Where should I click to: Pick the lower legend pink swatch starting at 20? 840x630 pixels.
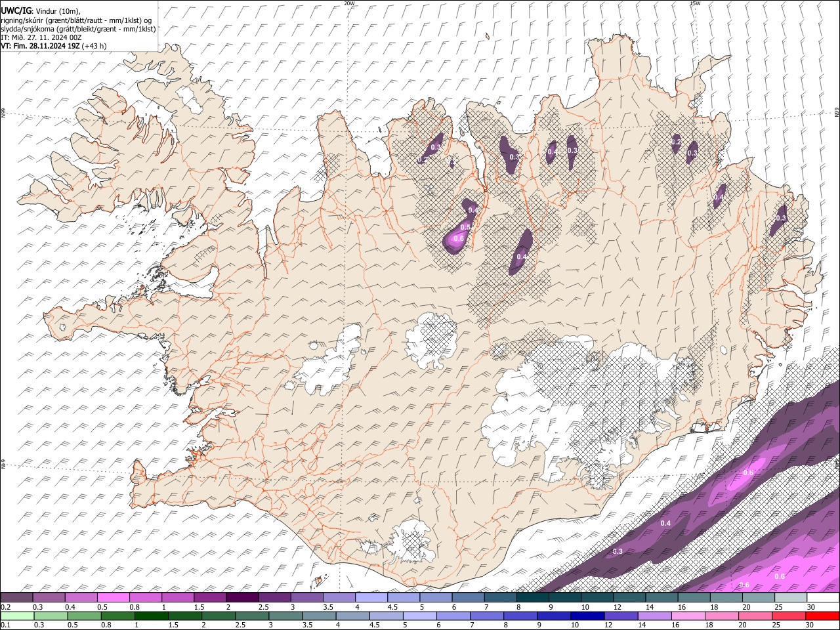click(x=754, y=616)
